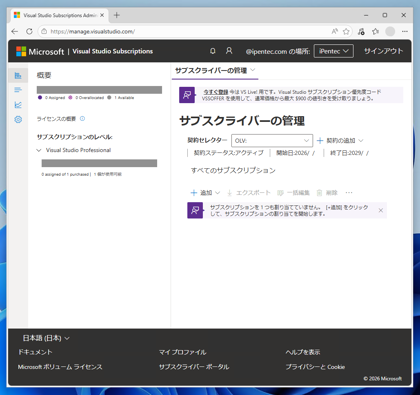Open the サブスクライバー ポータル footer link
Screen dimensions: 420x395
click(194, 367)
